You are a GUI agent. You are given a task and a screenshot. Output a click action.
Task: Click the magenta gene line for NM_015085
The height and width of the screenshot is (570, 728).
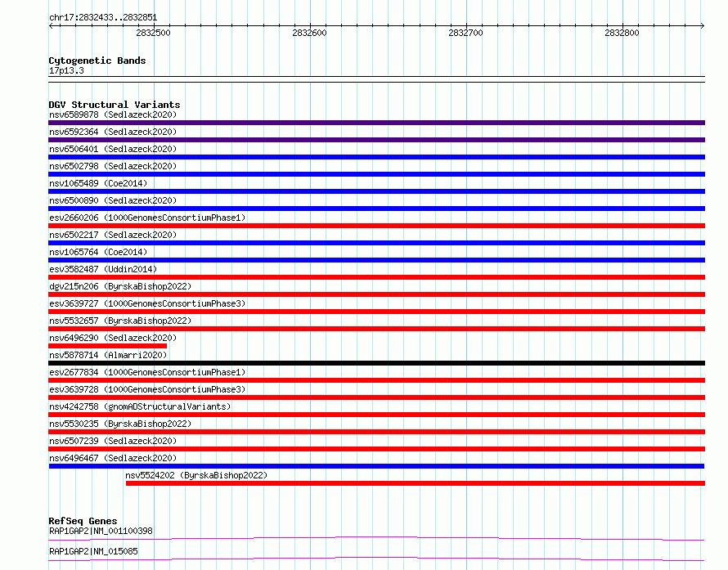click(x=376, y=559)
